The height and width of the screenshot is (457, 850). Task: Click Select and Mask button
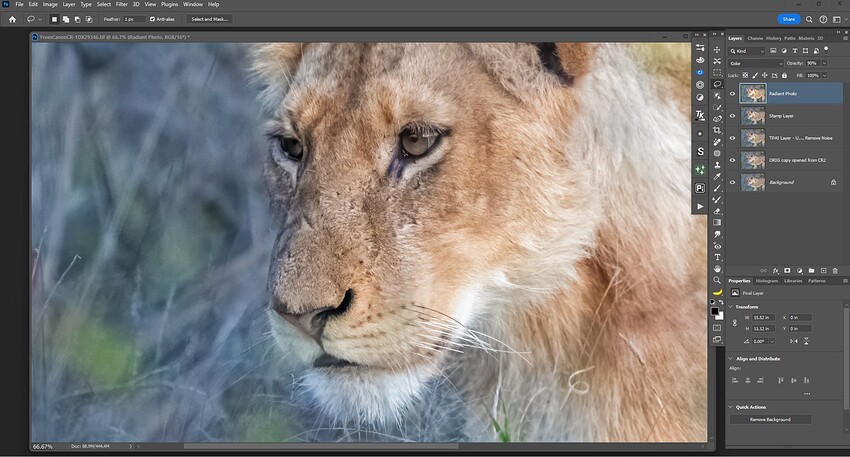209,19
